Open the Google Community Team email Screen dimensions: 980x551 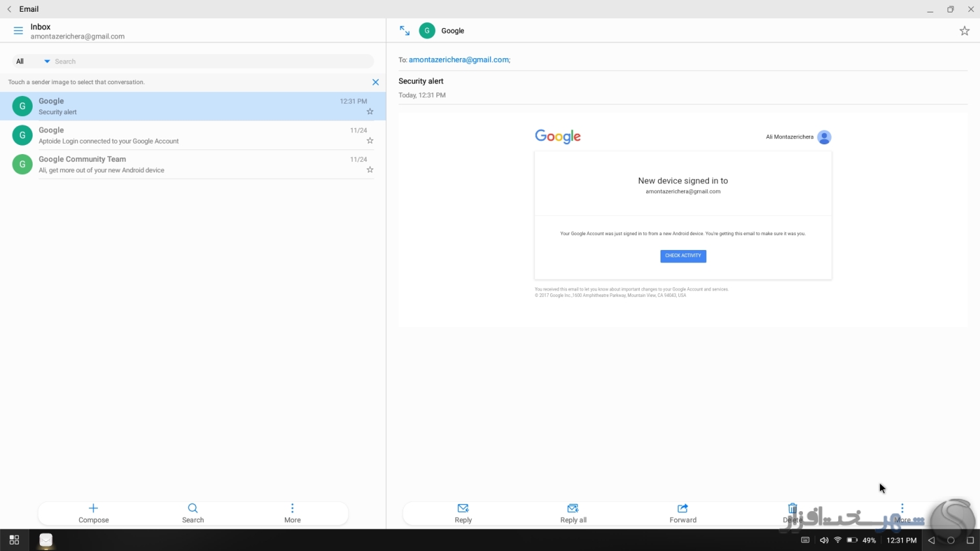point(193,165)
